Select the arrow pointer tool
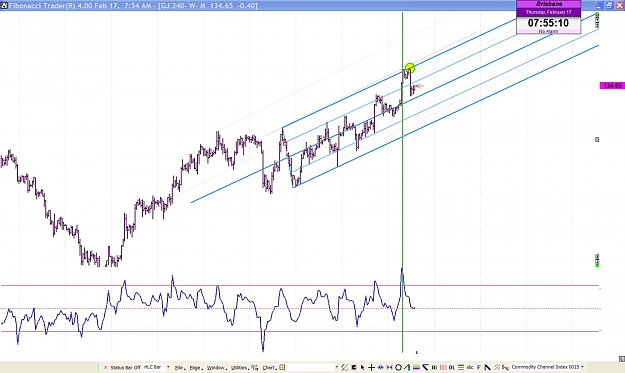The width and height of the screenshot is (625, 373). point(363,367)
